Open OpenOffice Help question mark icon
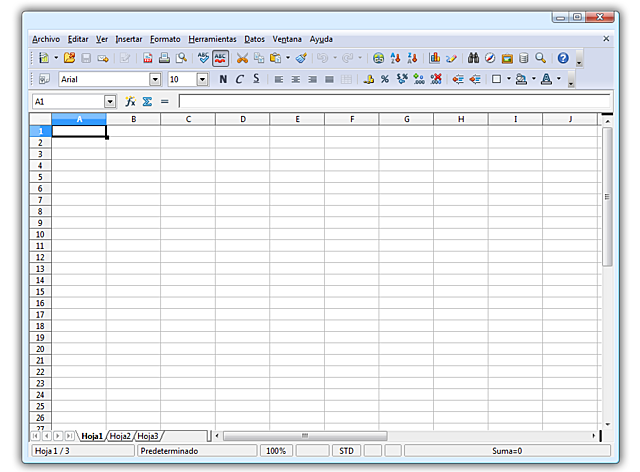 coord(563,58)
